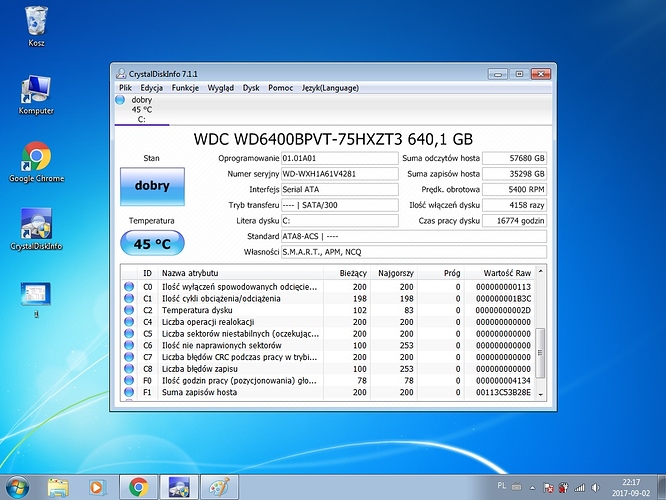666x500 pixels.
Task: Switch to Paint on the taskbar
Action: [x=219, y=487]
